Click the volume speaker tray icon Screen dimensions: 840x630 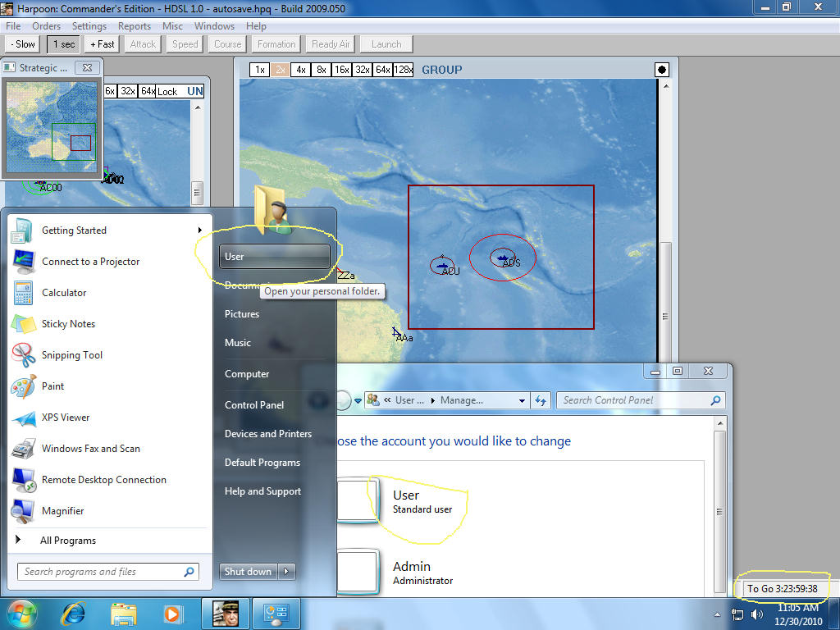(757, 614)
